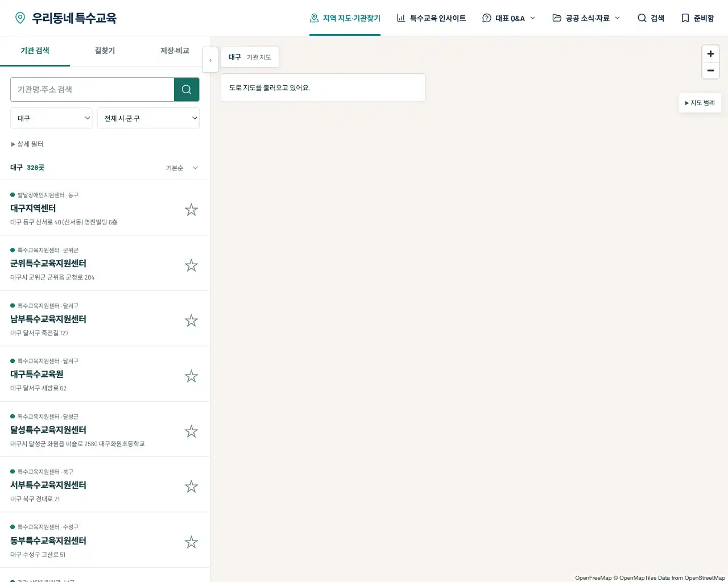Click the address 대구 달서구 죽전길 127
The width and height of the screenshot is (728, 582).
(39, 334)
